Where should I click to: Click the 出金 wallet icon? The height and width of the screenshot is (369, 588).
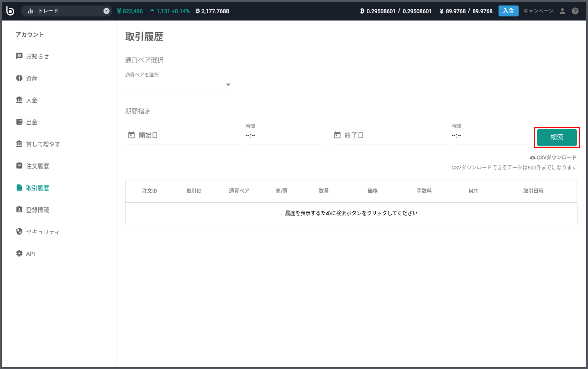(19, 122)
